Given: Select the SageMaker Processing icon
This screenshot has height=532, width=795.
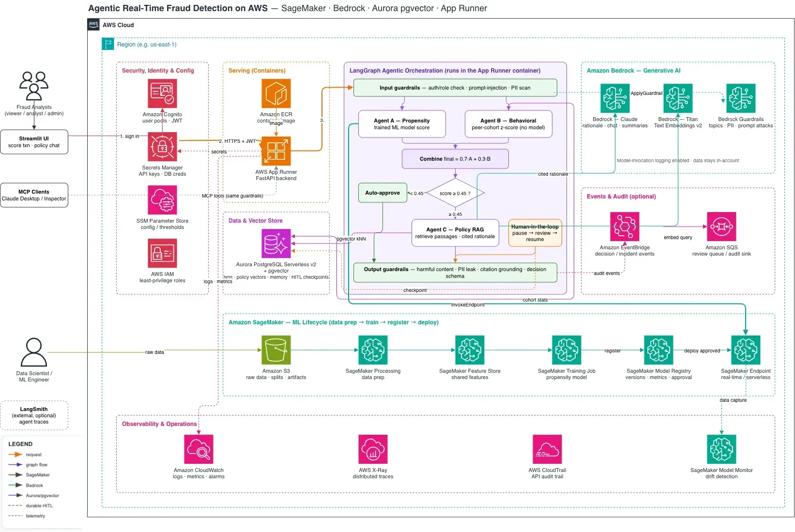Looking at the screenshot, I should point(373,350).
